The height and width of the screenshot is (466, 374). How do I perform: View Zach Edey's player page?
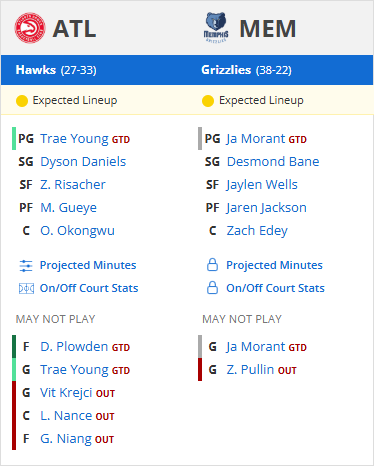257,231
